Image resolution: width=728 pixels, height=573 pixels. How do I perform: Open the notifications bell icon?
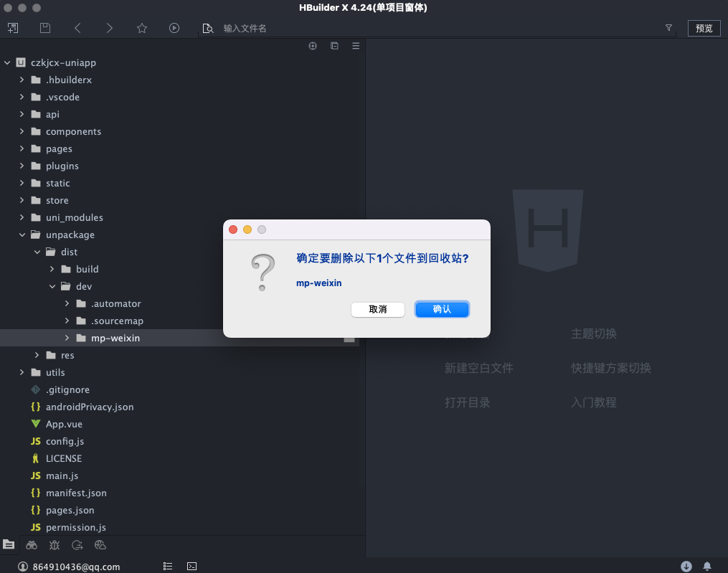click(707, 566)
